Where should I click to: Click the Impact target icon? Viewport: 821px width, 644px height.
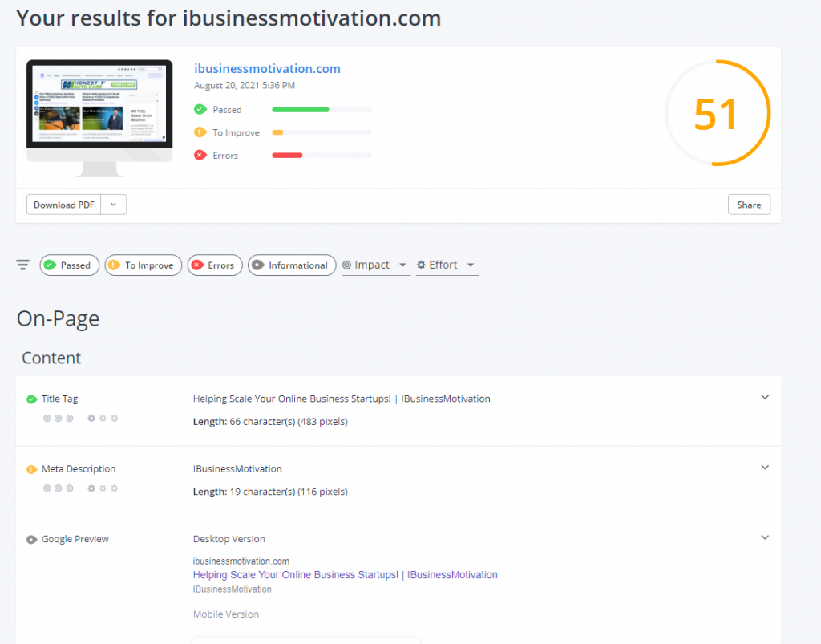[x=346, y=265]
